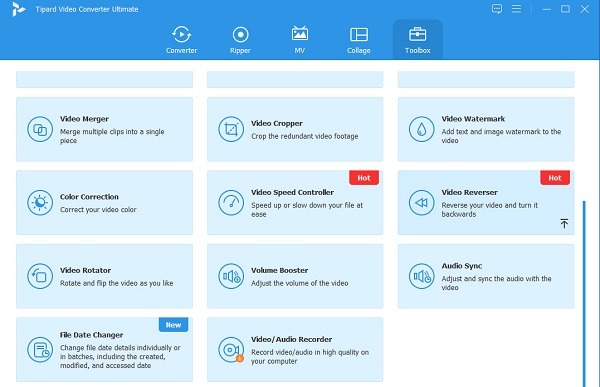
Task: Go to the Collage tab
Action: coord(359,40)
